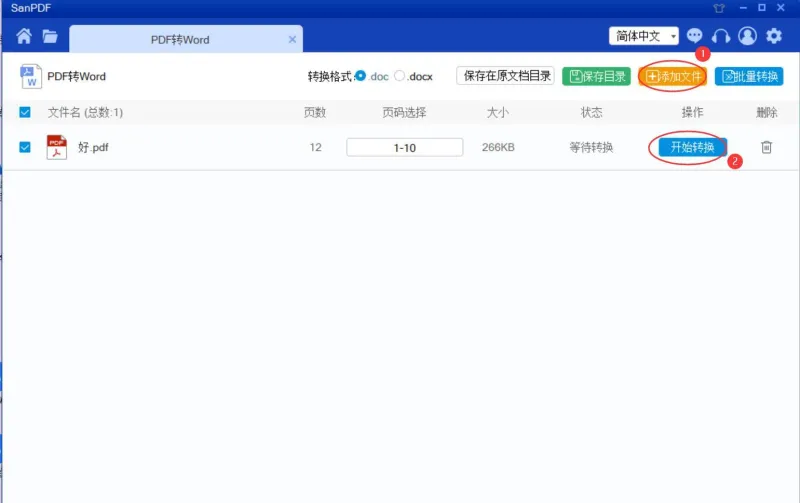Click the 页码选择 column header
The height and width of the screenshot is (503, 800).
(404, 112)
